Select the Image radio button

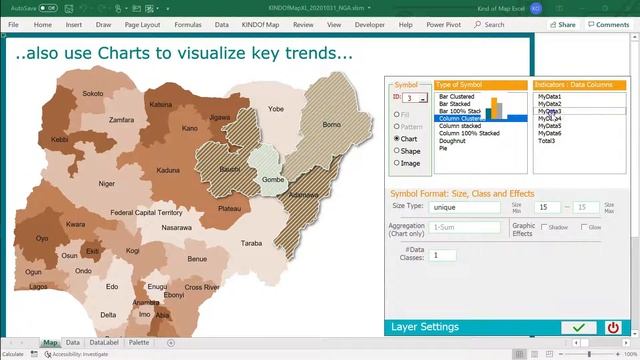pos(396,163)
